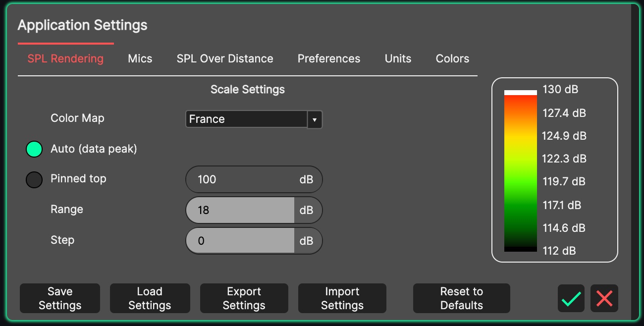Click the Application Settings title
Image resolution: width=644 pixels, height=326 pixels.
tap(83, 25)
